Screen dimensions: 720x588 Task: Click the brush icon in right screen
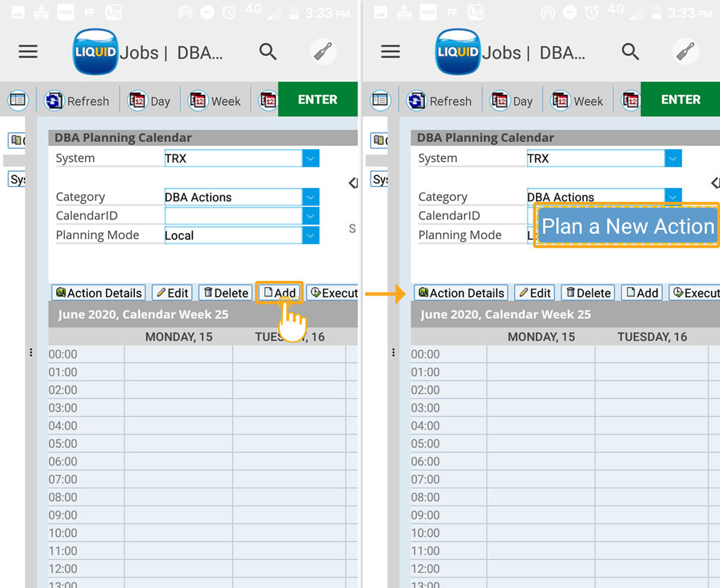685,52
